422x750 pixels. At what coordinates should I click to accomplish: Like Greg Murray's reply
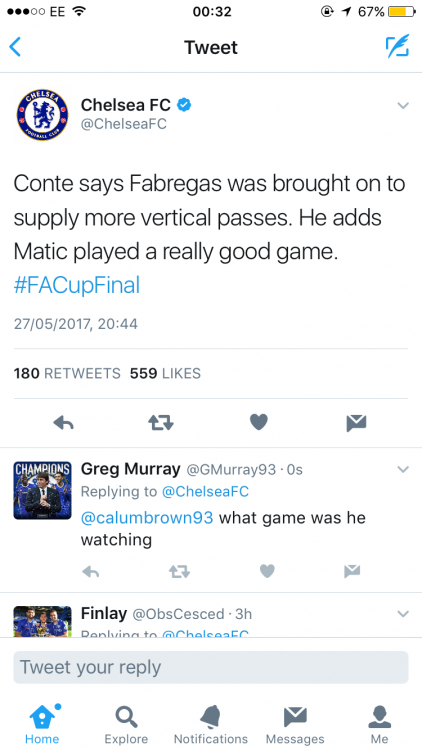click(267, 571)
